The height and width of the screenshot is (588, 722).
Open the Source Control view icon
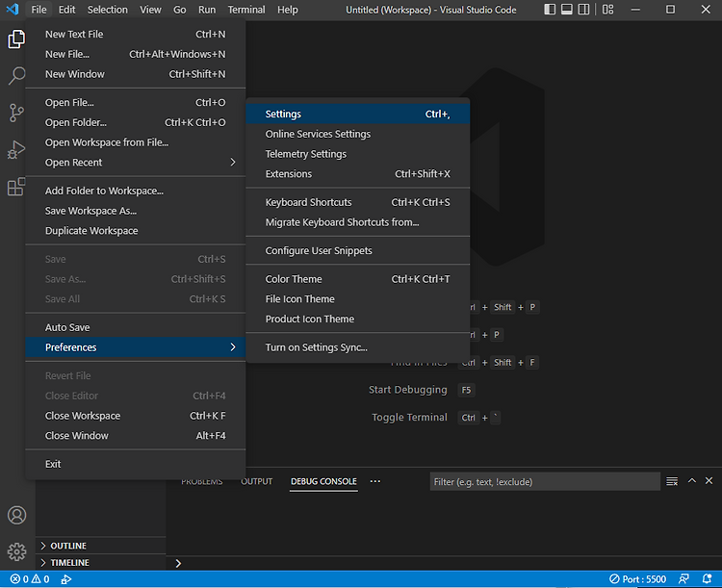pos(16,113)
